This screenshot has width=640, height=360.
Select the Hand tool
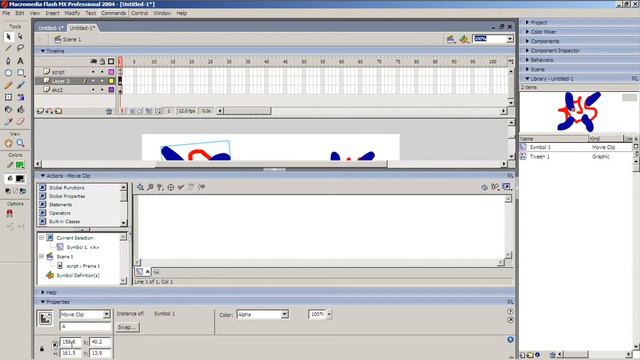click(x=8, y=143)
